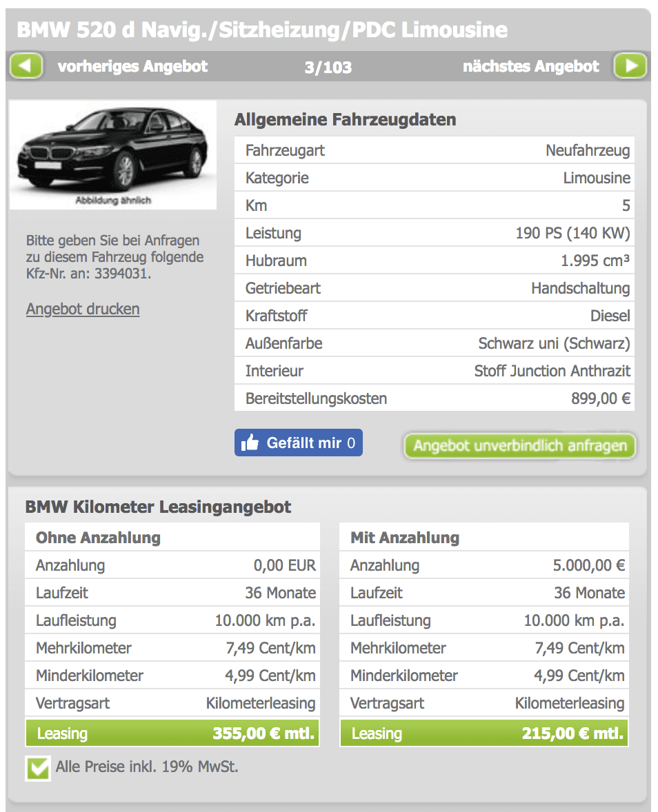Click 'Stoff Junction Anthrazit' Interieur value
Screen dimensions: 658x812
click(552, 371)
